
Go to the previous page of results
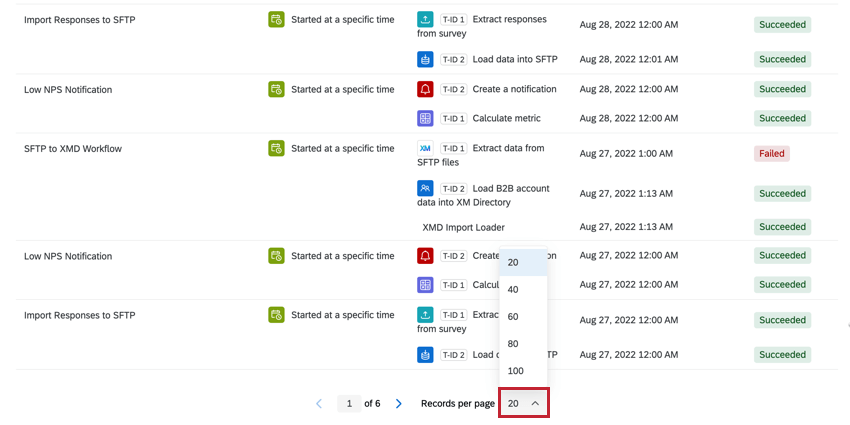pyautogui.click(x=319, y=404)
